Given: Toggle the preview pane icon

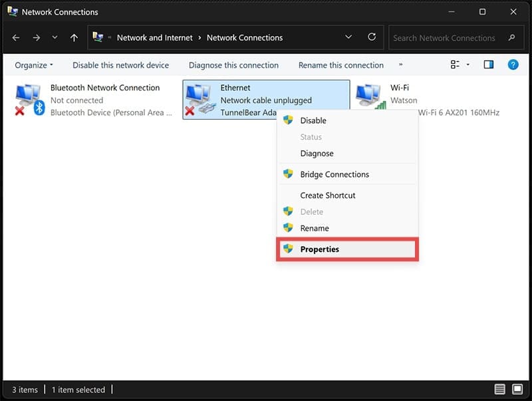Looking at the screenshot, I should 489,65.
